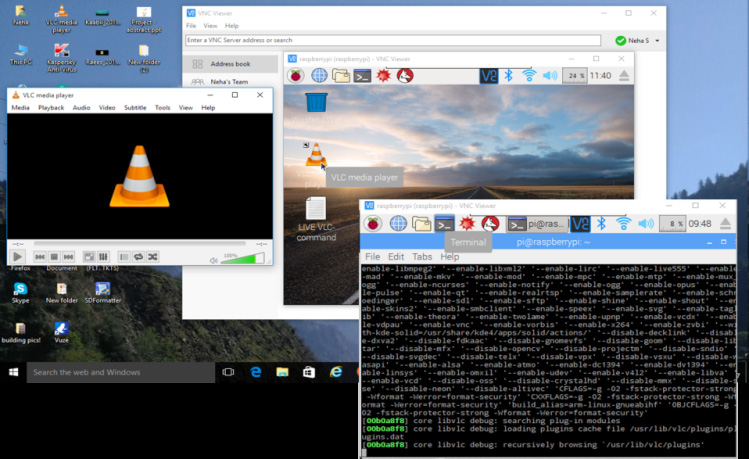Open Windows Store from taskbar

tap(309, 372)
